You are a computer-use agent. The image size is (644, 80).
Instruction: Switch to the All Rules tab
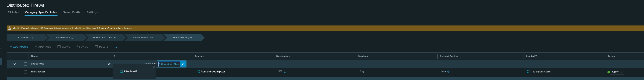pos(13,12)
